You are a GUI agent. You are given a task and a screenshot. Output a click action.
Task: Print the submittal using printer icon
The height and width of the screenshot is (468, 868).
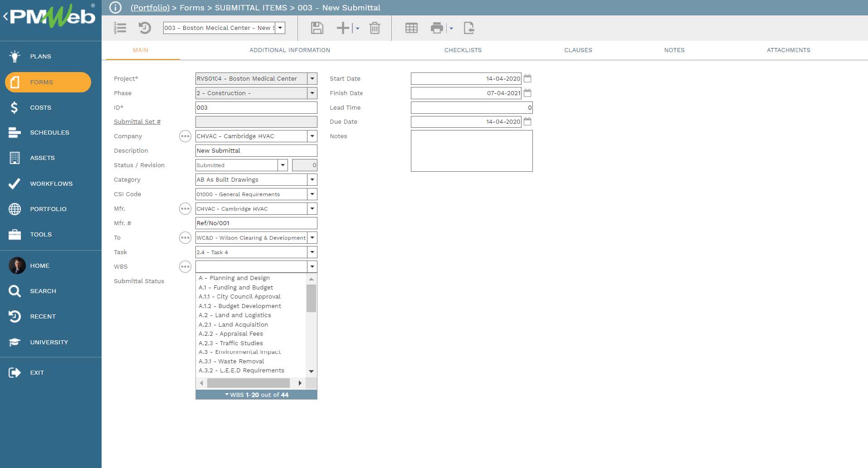point(437,28)
